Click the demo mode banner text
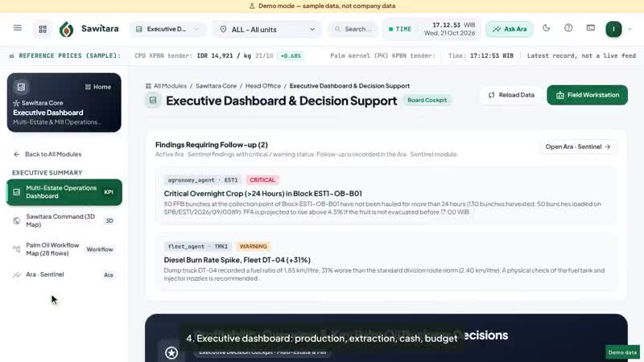 pos(327,6)
